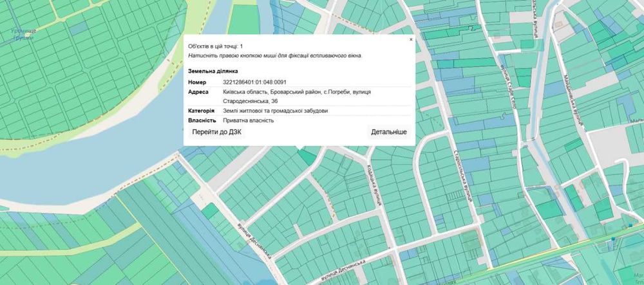This screenshot has width=644, height=285.
Task: Close the parcel info popup
Action: tap(411, 40)
